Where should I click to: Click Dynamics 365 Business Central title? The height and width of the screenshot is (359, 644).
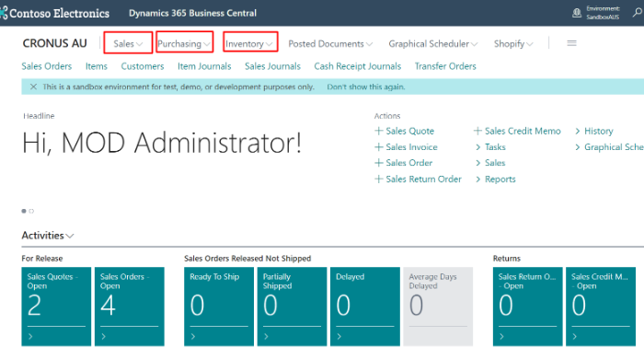192,13
